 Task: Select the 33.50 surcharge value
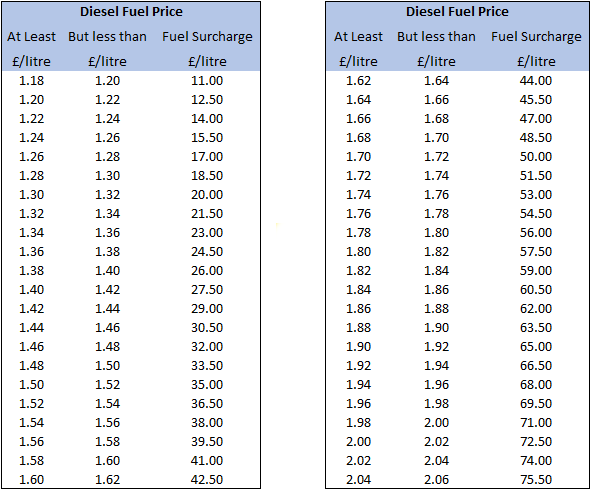207,366
